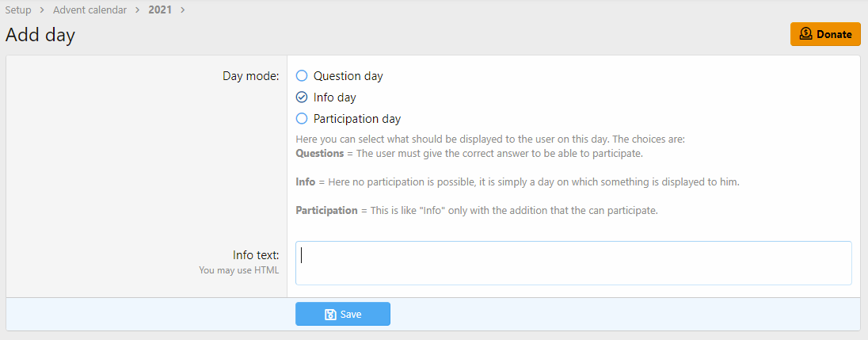Focus the Info text input area
The image size is (868, 340).
click(573, 263)
